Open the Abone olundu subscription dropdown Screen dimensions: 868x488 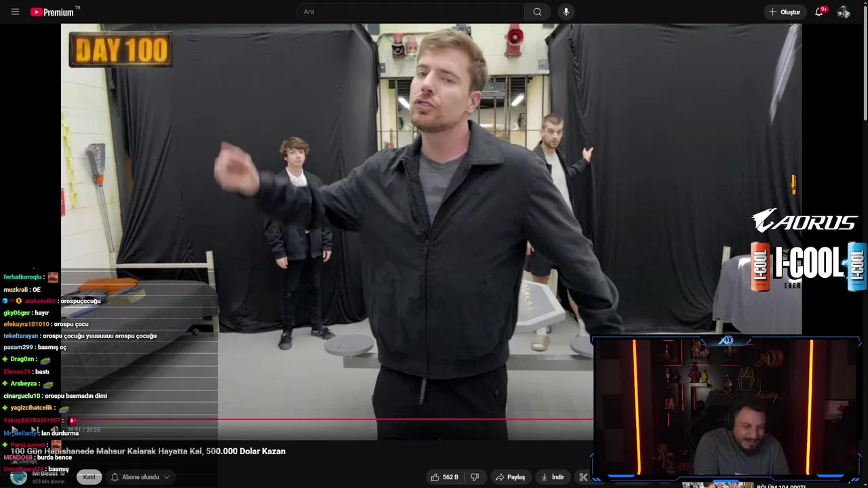140,477
